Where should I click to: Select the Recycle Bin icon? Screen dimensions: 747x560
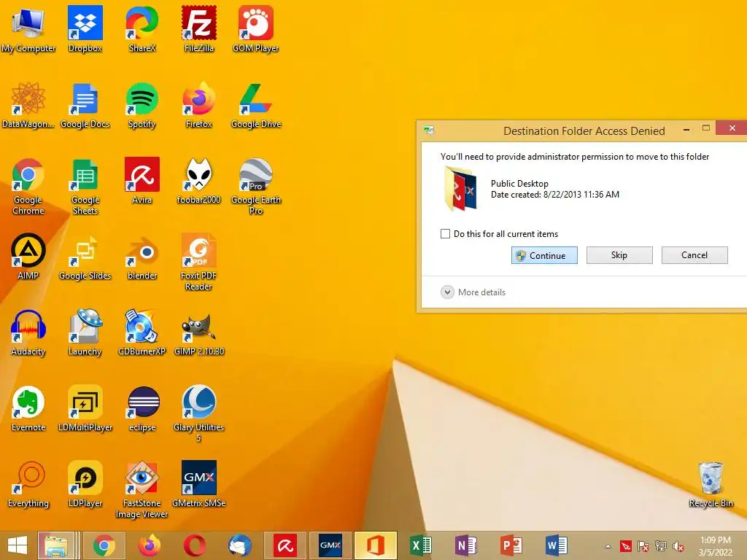[x=711, y=485]
